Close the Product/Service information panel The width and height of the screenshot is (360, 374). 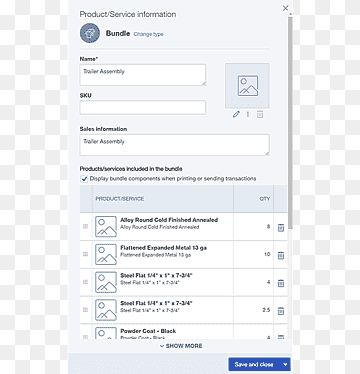pyautogui.click(x=285, y=8)
